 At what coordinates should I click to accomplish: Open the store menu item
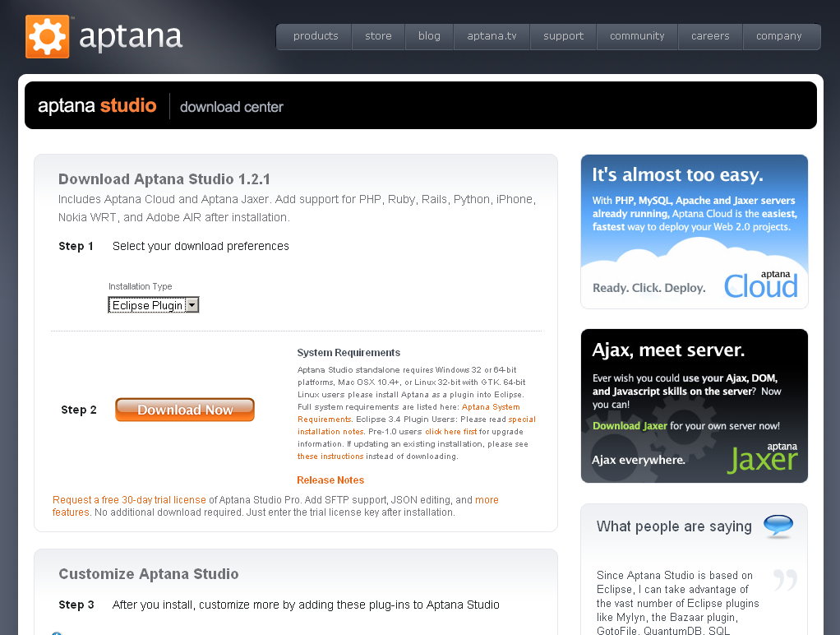click(x=378, y=36)
